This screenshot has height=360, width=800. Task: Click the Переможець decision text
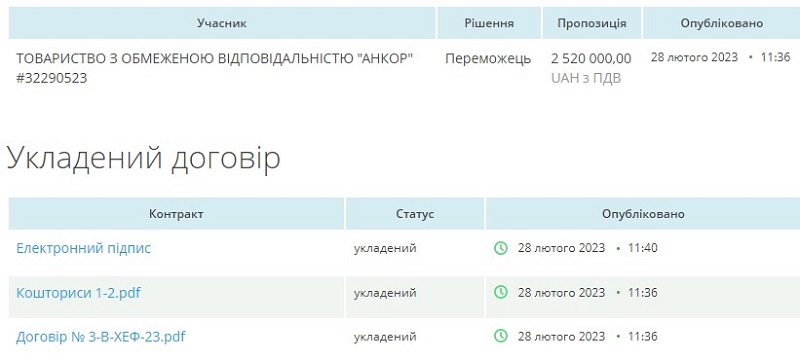[488, 59]
